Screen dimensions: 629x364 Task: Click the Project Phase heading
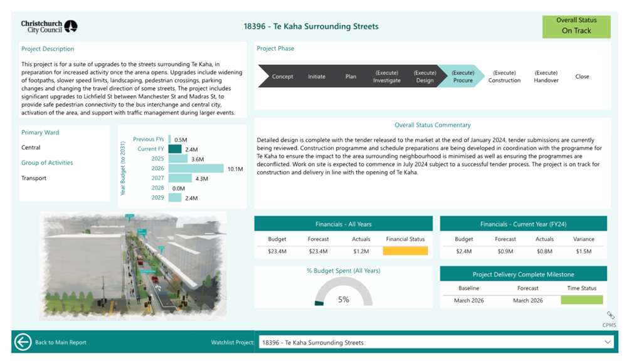click(275, 48)
